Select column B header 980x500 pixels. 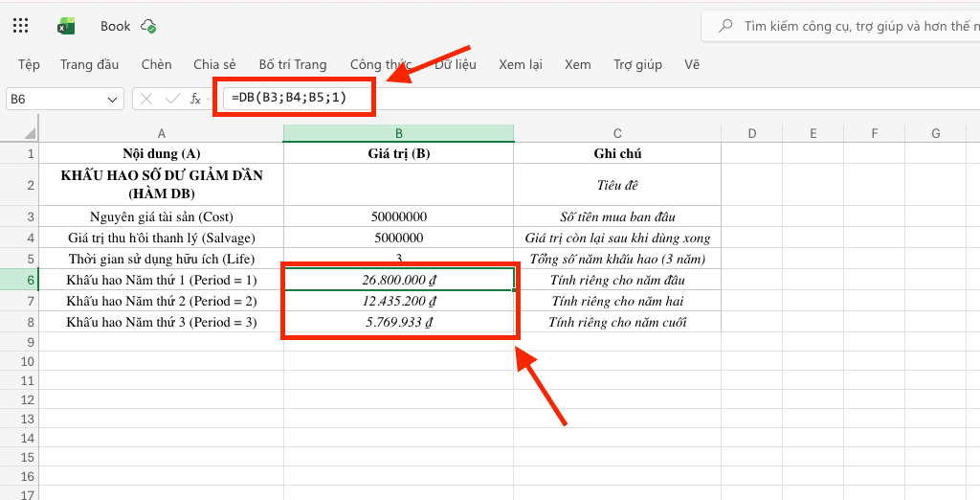(x=399, y=133)
